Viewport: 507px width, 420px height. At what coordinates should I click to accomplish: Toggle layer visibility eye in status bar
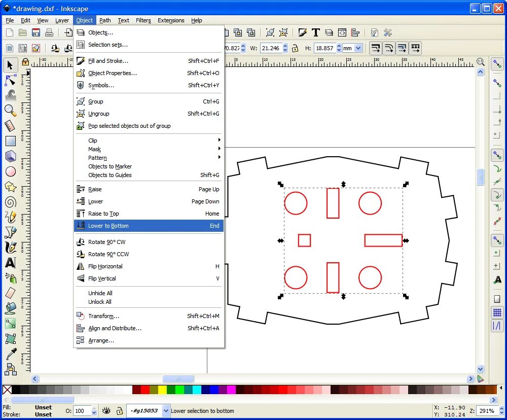(x=106, y=411)
